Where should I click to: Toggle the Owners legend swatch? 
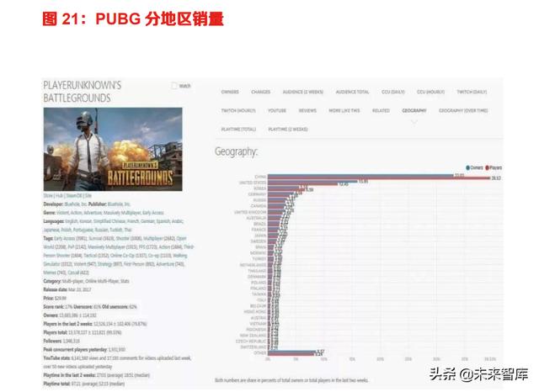pyautogui.click(x=468, y=168)
